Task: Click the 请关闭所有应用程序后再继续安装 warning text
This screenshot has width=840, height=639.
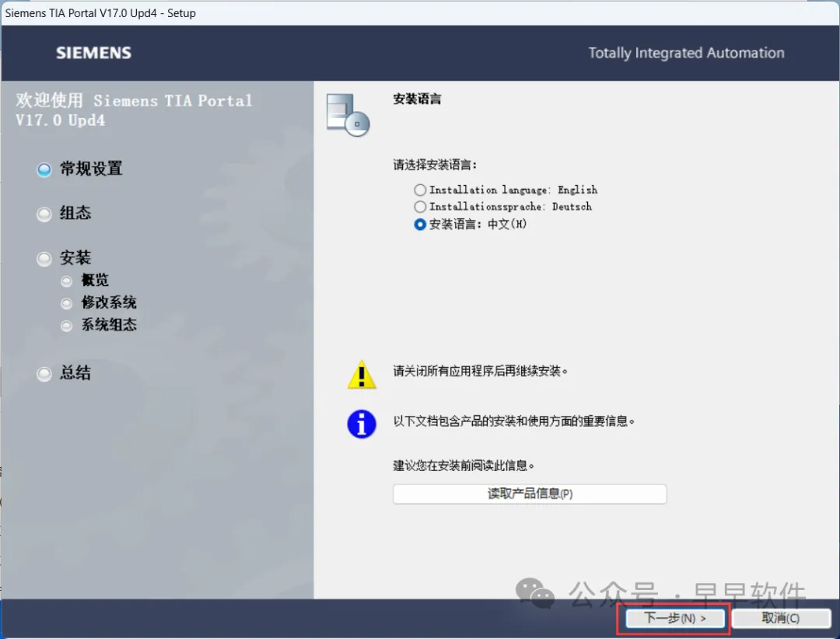Action: coord(481,371)
